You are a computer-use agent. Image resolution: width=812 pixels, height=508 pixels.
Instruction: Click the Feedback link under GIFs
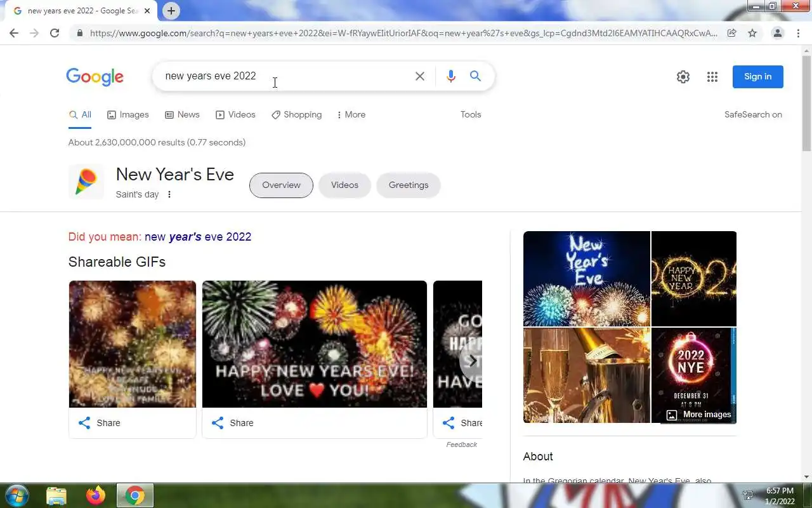coord(461,444)
